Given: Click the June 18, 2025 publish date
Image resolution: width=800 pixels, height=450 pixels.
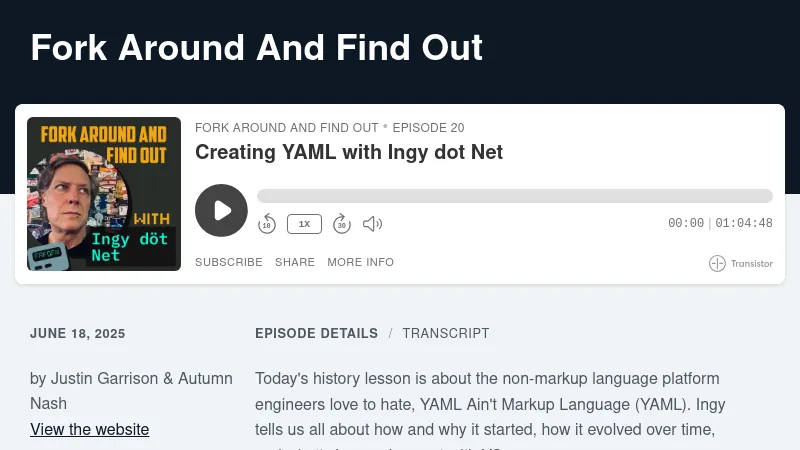Looking at the screenshot, I should (78, 334).
